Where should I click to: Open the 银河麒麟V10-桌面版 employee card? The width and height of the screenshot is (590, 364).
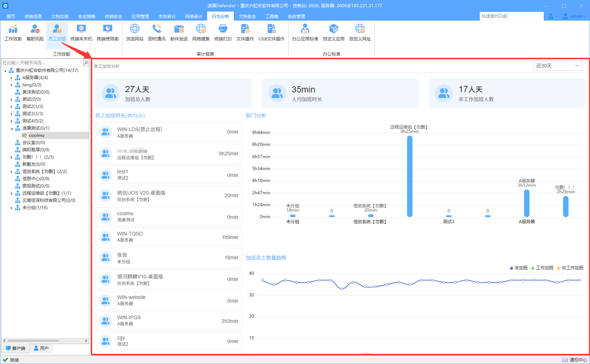point(168,279)
